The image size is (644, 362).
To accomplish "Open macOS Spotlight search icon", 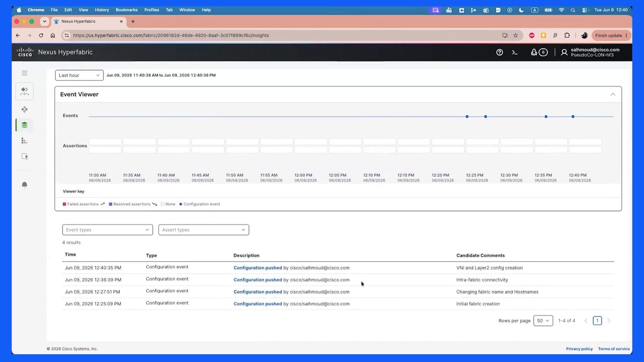I will tap(573, 10).
